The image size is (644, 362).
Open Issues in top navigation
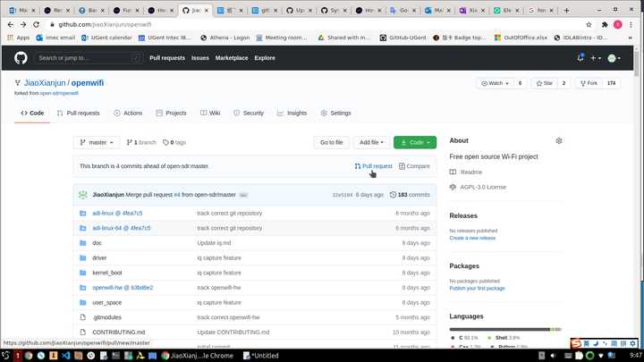tap(200, 58)
